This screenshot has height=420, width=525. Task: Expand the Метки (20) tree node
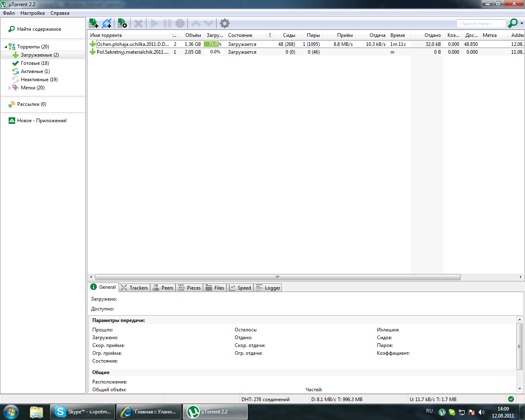coord(9,88)
